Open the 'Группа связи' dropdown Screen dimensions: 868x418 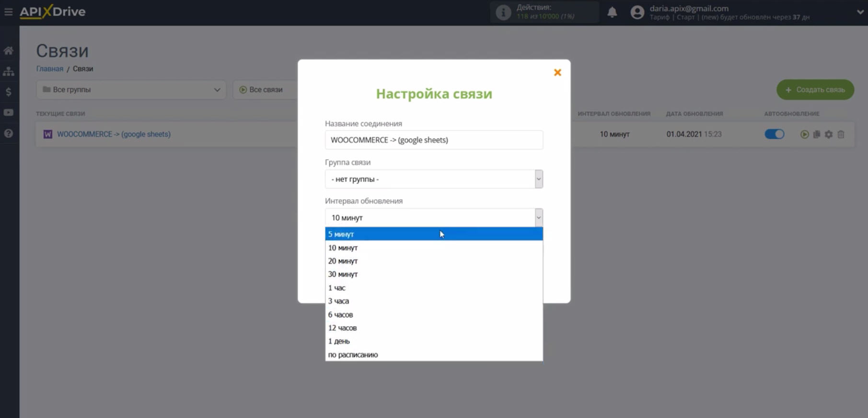tap(434, 179)
